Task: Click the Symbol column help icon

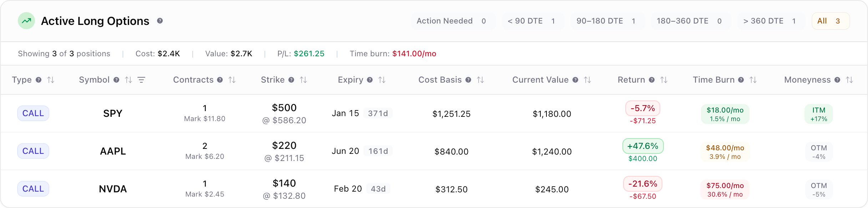Action: tap(116, 80)
